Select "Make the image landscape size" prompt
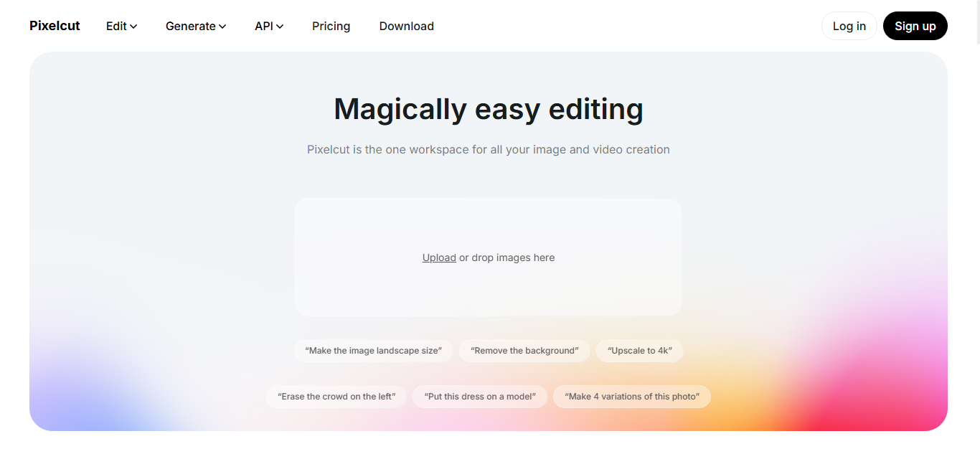The width and height of the screenshot is (980, 454). click(373, 351)
